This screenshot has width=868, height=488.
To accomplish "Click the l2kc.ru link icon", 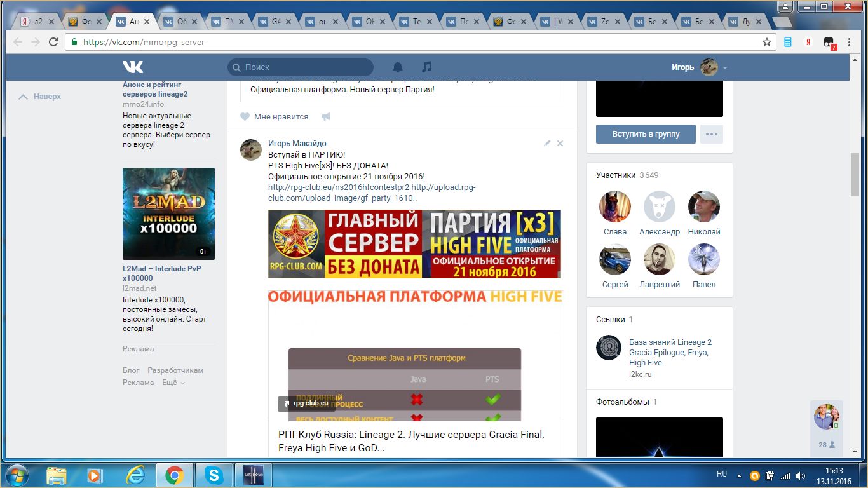I will click(x=609, y=348).
